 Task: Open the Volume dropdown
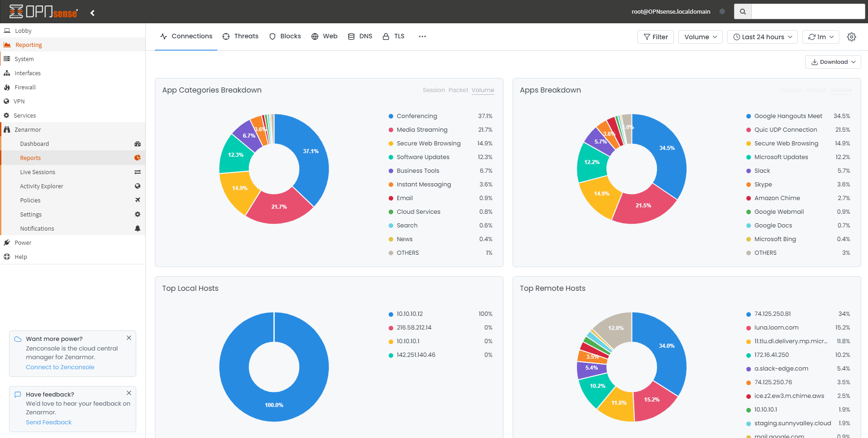(700, 37)
